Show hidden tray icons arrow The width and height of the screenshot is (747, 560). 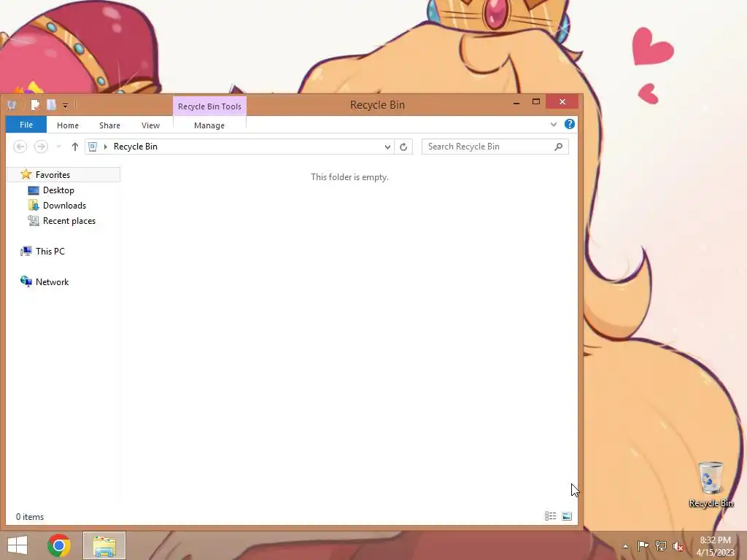point(625,546)
